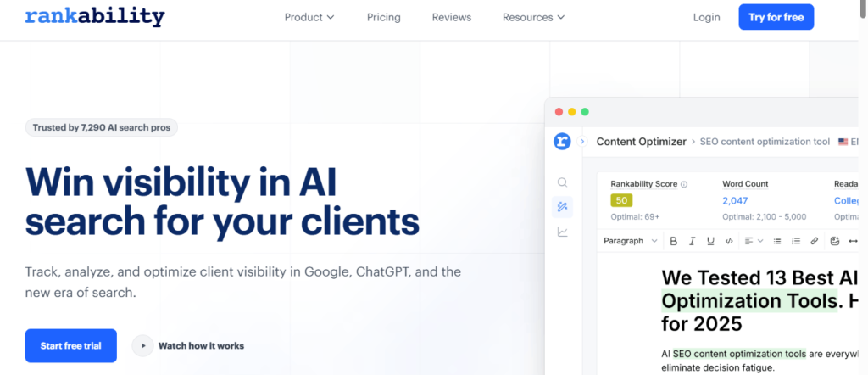The height and width of the screenshot is (375, 868).
Task: Click the code block icon
Action: pos(729,241)
